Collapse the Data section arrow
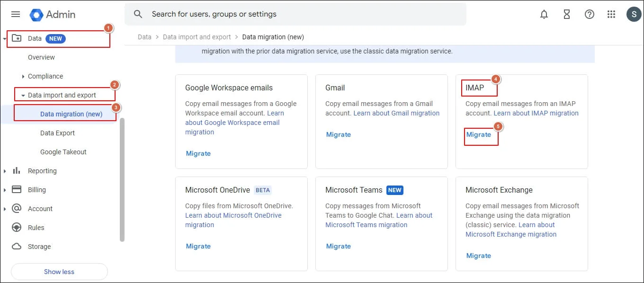Screen dimensions: 644x283 pyautogui.click(x=5, y=38)
